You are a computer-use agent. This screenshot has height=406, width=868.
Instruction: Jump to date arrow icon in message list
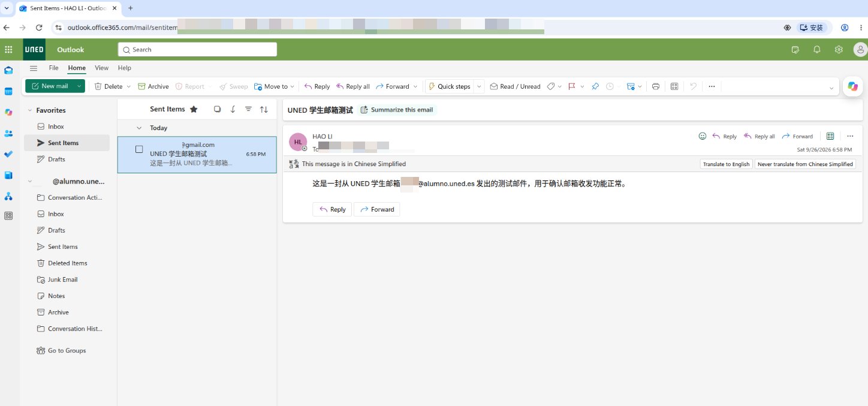[x=233, y=109]
